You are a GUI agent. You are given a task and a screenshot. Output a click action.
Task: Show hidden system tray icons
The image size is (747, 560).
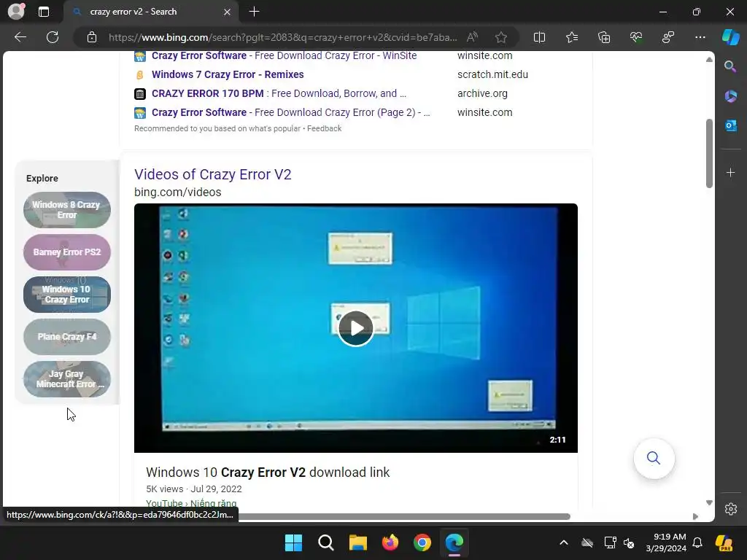564,542
